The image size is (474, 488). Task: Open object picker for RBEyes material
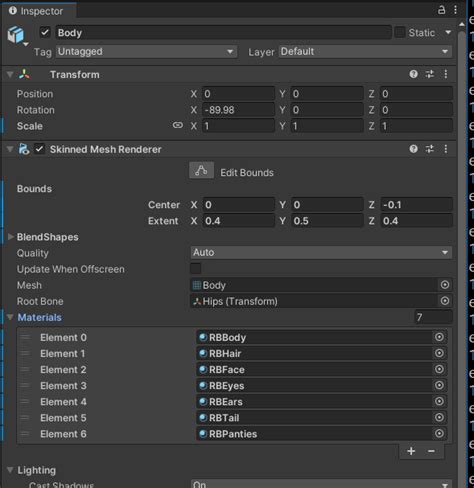pyautogui.click(x=439, y=385)
